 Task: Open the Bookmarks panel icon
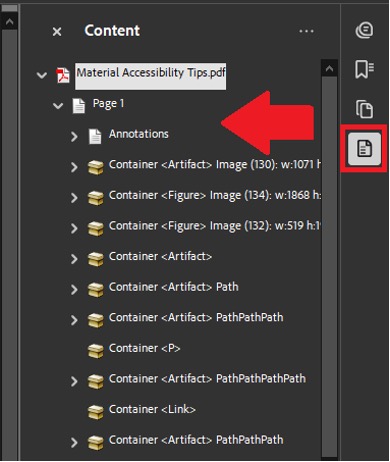tap(364, 69)
